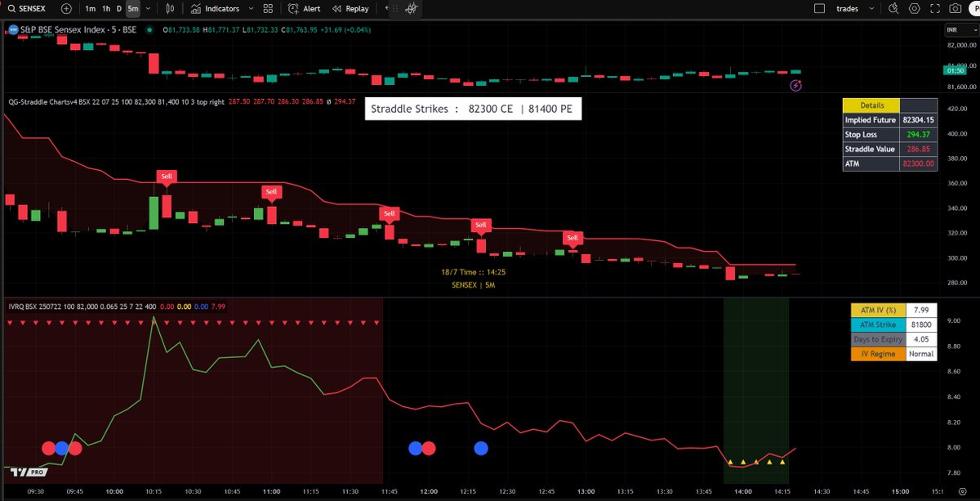
Task: Click the ATM Strike 81800 cell
Action: coord(921,324)
